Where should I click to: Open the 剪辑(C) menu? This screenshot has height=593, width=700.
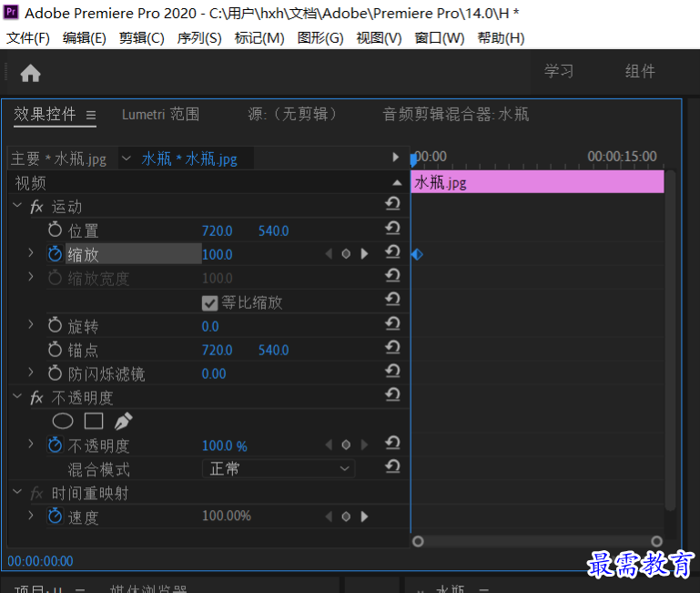[141, 38]
